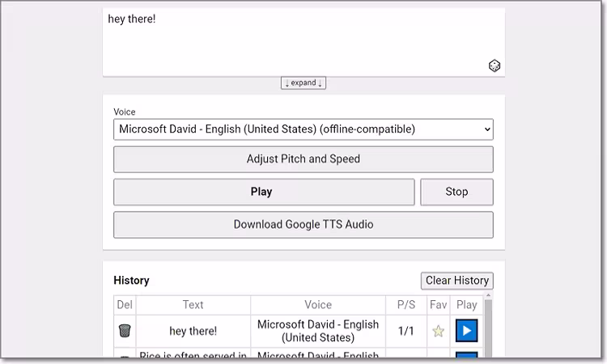Expand the text input area
Image resolution: width=607 pixels, height=364 pixels.
point(303,83)
